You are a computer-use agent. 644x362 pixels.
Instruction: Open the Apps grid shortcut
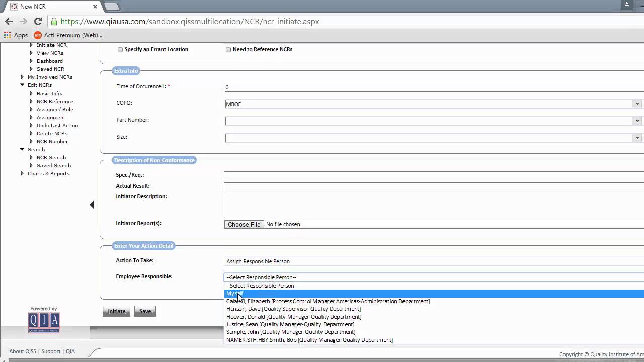click(16, 35)
